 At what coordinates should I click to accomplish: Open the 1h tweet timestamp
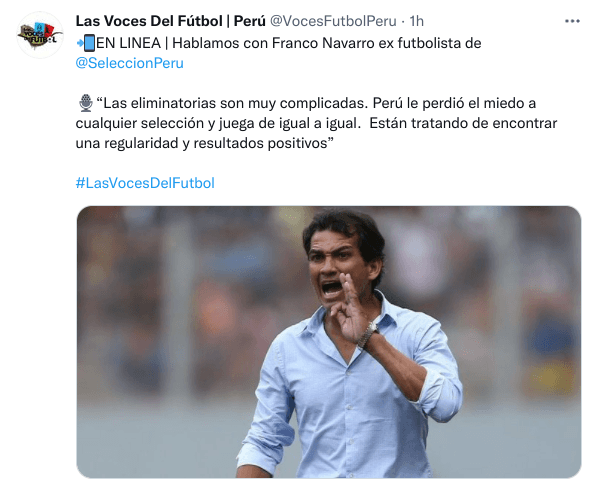[x=417, y=21]
